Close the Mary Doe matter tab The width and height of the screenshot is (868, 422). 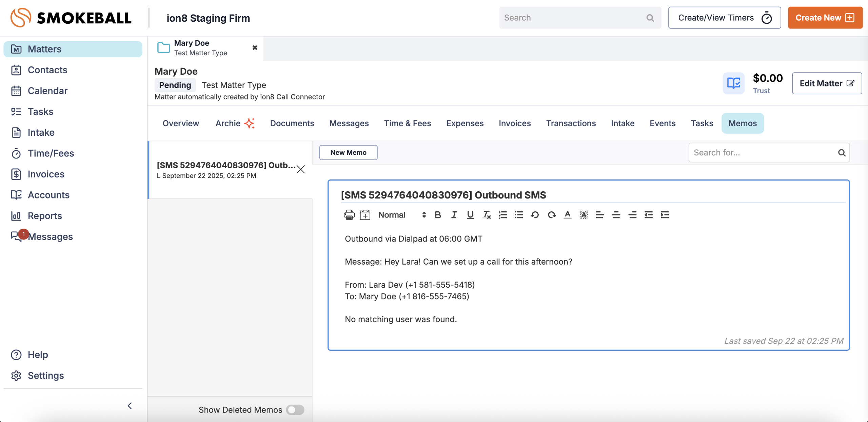click(x=255, y=48)
